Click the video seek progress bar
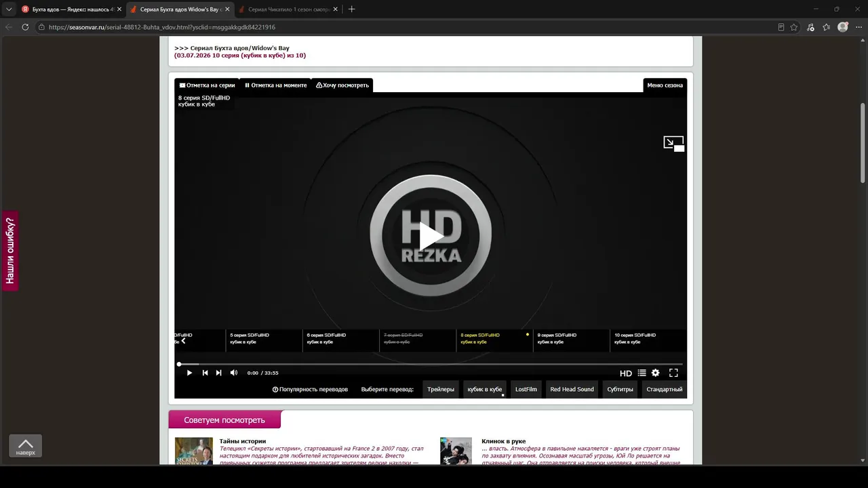Screen dimensions: 868x488 click(x=431, y=364)
